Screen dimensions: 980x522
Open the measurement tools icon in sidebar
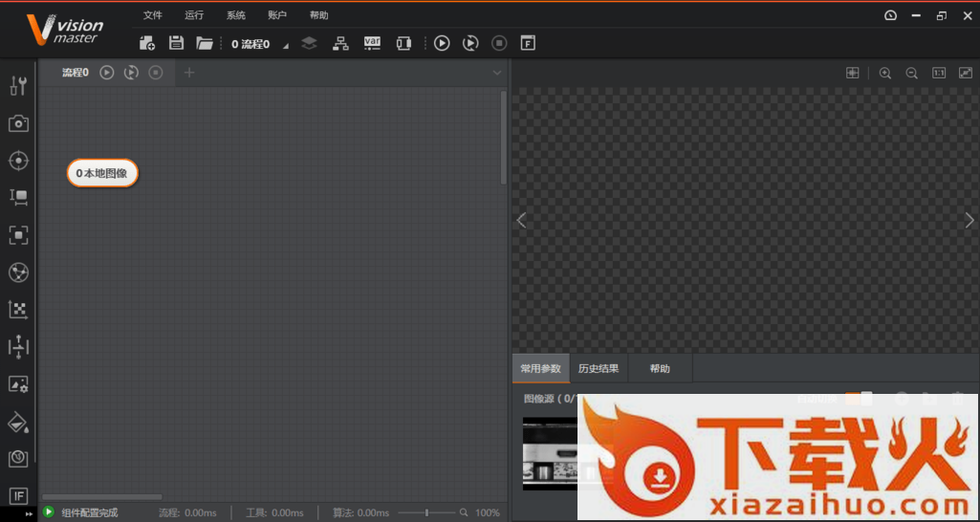tap(18, 198)
